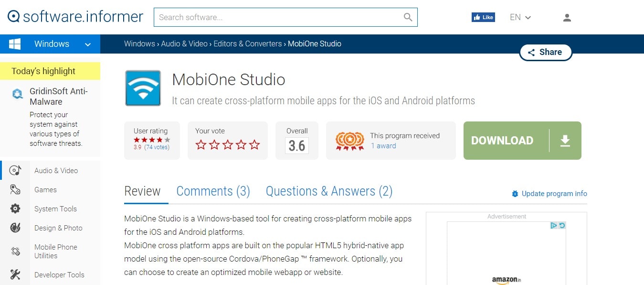Open the EN language dropdown
The height and width of the screenshot is (285, 644).
520,17
